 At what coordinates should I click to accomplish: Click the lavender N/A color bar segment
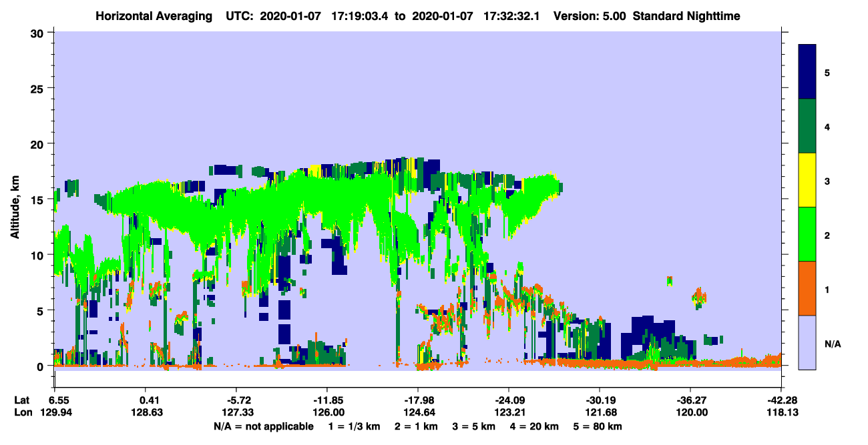point(807,342)
